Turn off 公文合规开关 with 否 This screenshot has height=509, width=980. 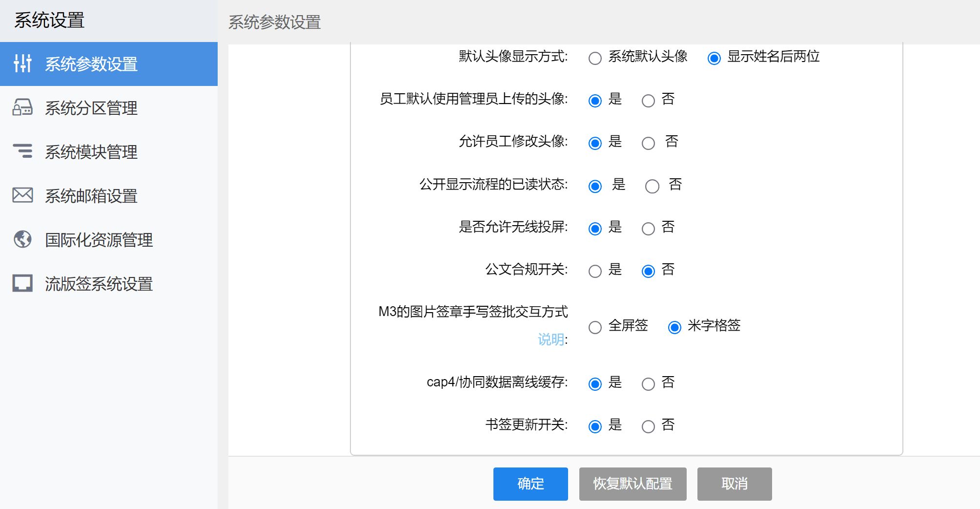[x=648, y=271]
